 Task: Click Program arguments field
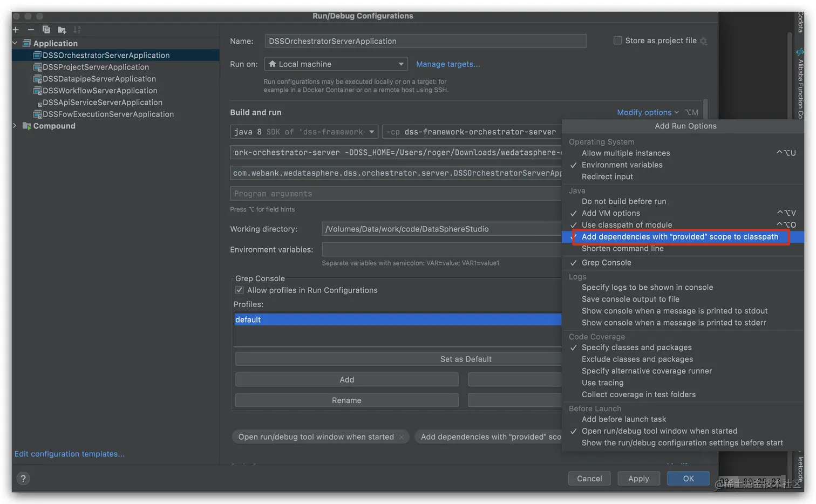point(396,194)
